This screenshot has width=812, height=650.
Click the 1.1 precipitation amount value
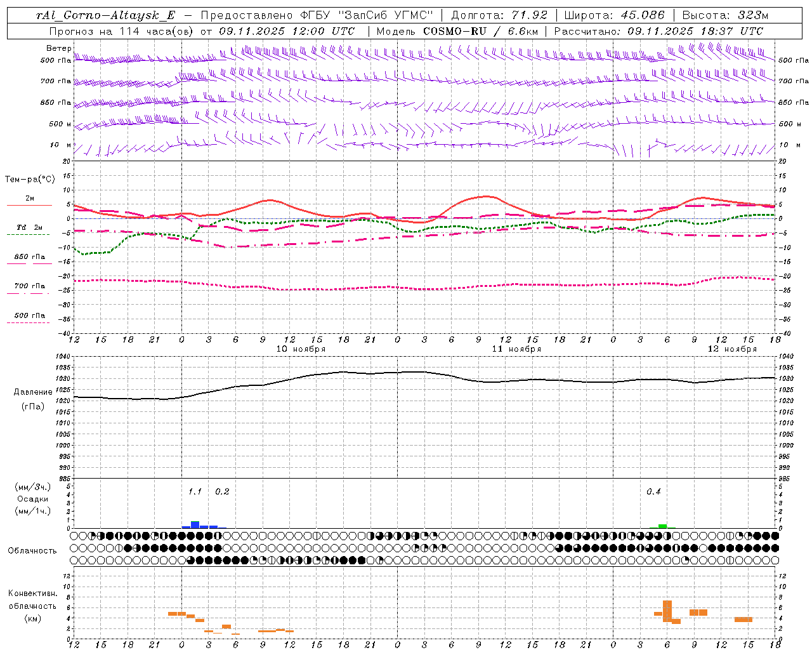(195, 492)
